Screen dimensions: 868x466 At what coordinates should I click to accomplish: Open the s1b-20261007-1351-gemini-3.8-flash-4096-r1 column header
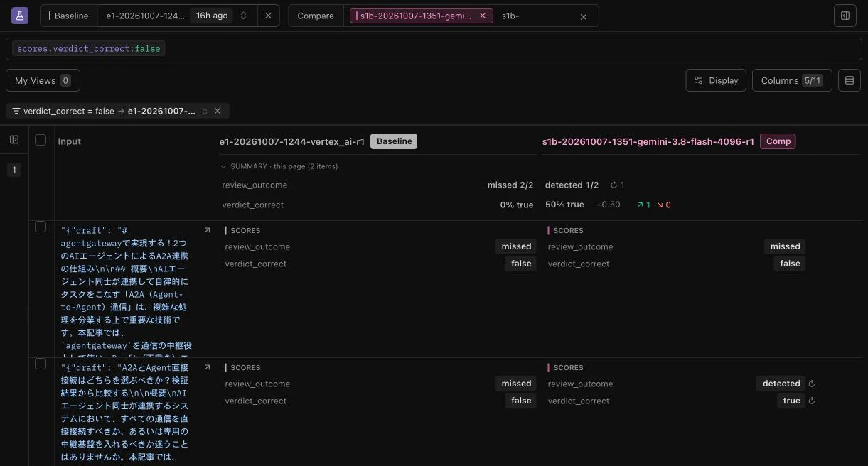coord(648,141)
